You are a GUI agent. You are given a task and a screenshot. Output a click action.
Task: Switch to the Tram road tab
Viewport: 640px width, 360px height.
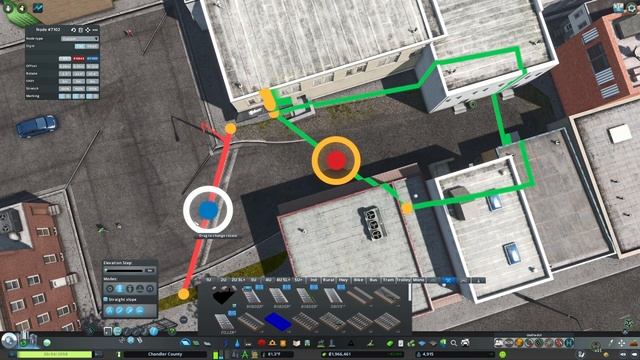point(388,280)
